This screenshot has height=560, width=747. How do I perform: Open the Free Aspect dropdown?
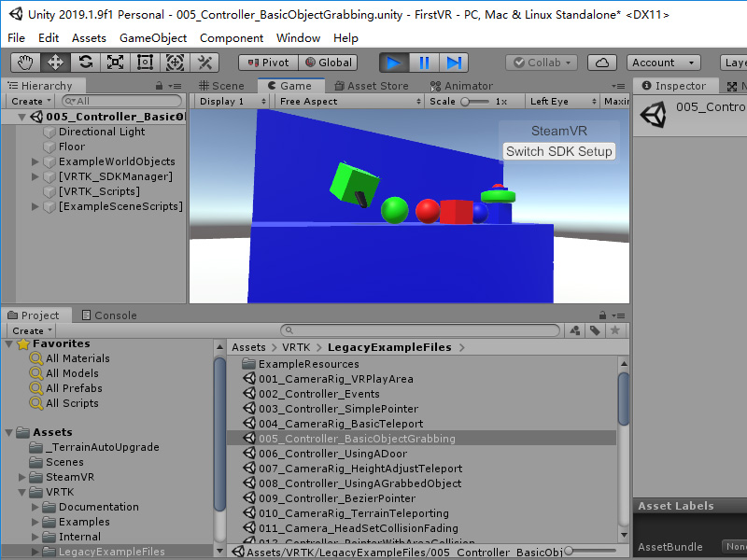click(350, 101)
